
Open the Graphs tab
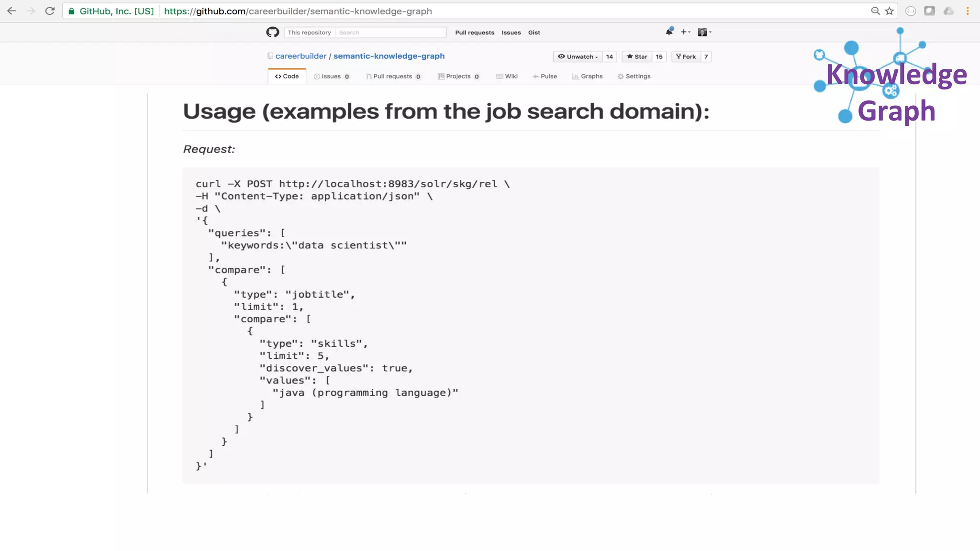(587, 76)
